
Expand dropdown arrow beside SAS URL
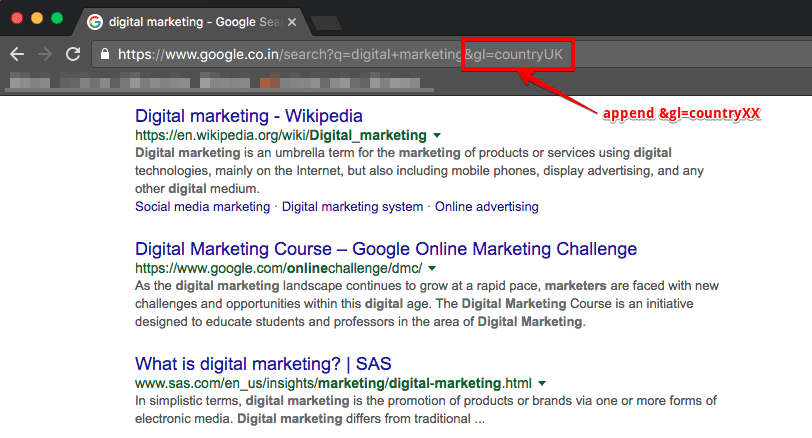(x=542, y=383)
